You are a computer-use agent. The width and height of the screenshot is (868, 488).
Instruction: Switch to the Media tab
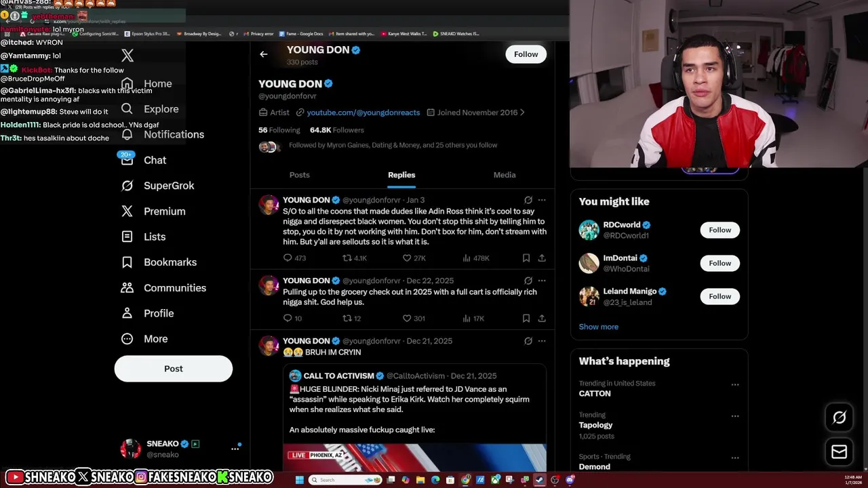pyautogui.click(x=505, y=175)
